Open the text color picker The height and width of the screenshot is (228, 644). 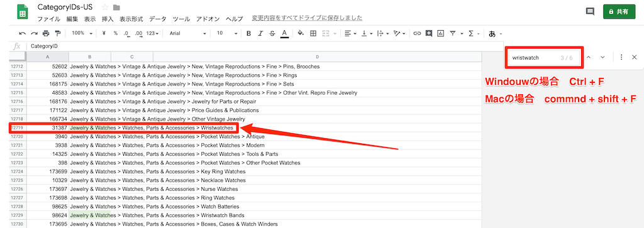pyautogui.click(x=284, y=34)
